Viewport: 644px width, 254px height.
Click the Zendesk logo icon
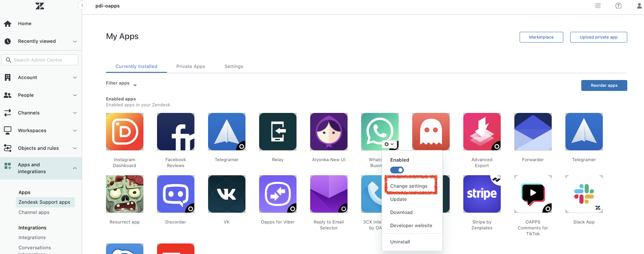point(40,6)
